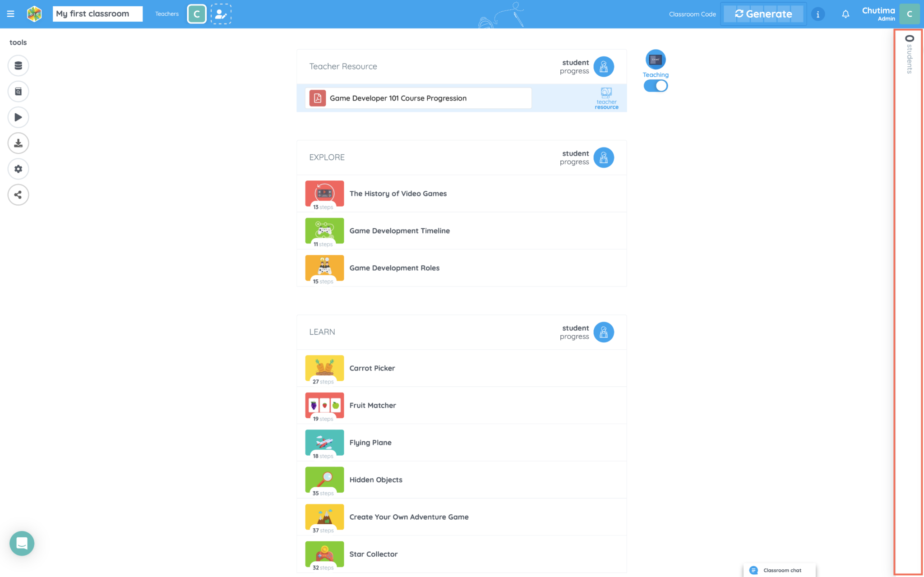The image size is (924, 577).
Task: Select the download tool from tools panel
Action: pos(18,143)
